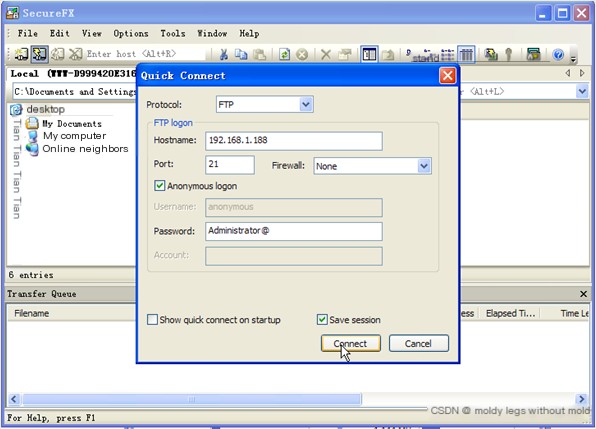This screenshot has width=596, height=429.
Task: Click the Transfer Queue horizontal scrollbar thumb
Action: (x=192, y=399)
